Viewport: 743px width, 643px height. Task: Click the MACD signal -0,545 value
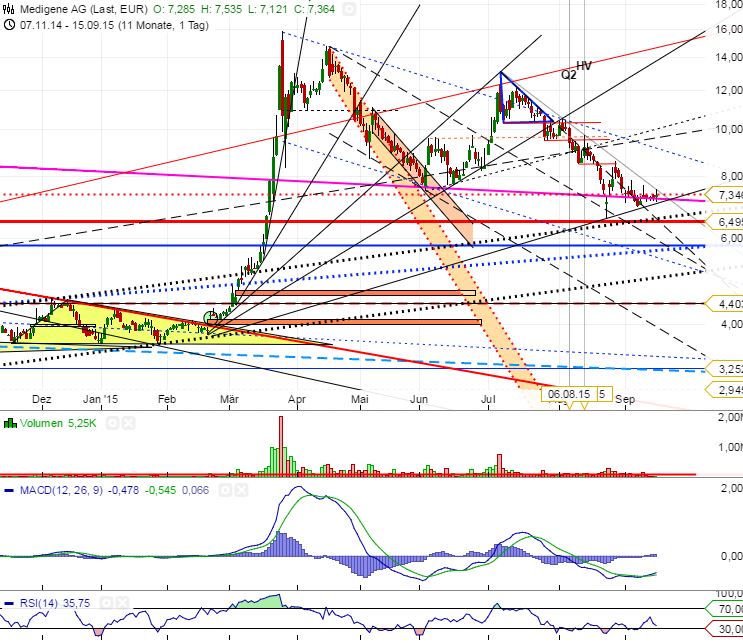(x=161, y=490)
